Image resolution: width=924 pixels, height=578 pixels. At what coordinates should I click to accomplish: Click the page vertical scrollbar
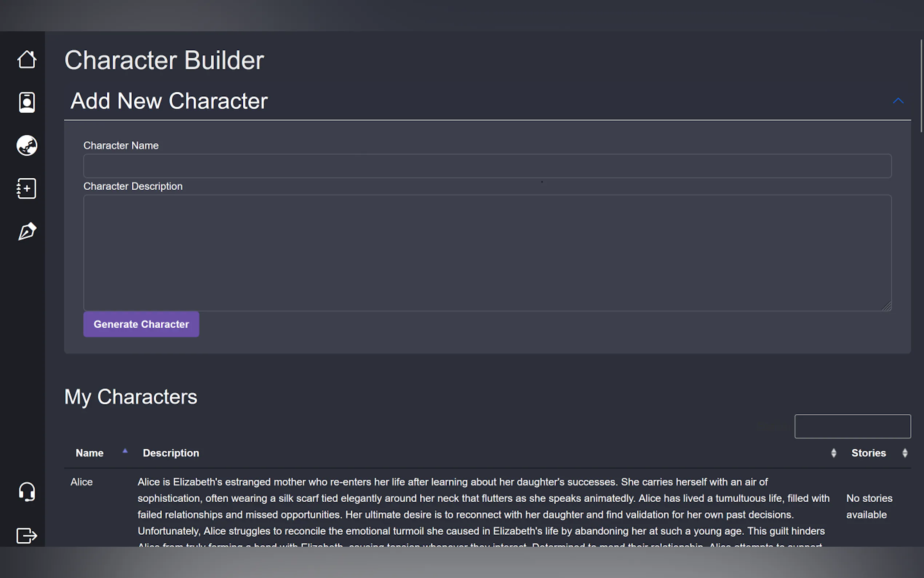(x=921, y=86)
